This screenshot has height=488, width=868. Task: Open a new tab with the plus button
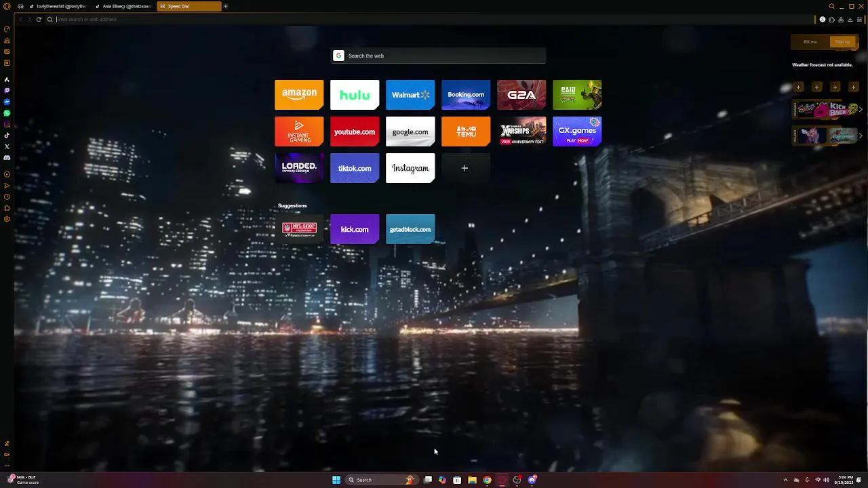[x=226, y=6]
